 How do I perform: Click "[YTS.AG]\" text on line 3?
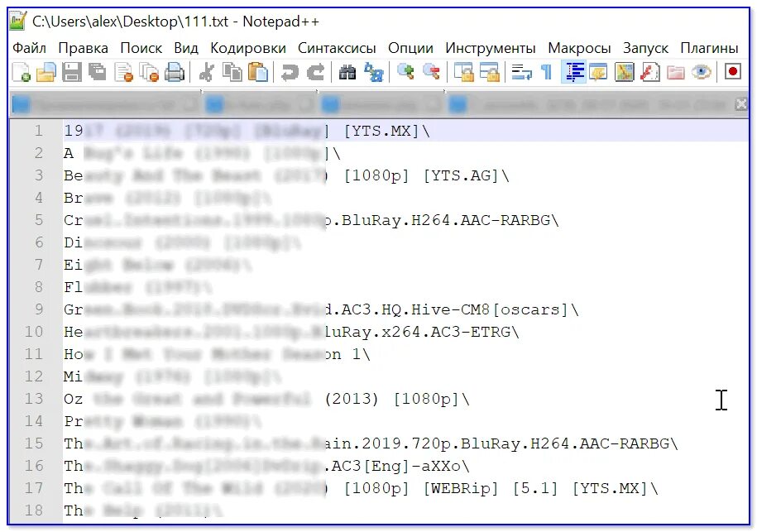(x=467, y=175)
